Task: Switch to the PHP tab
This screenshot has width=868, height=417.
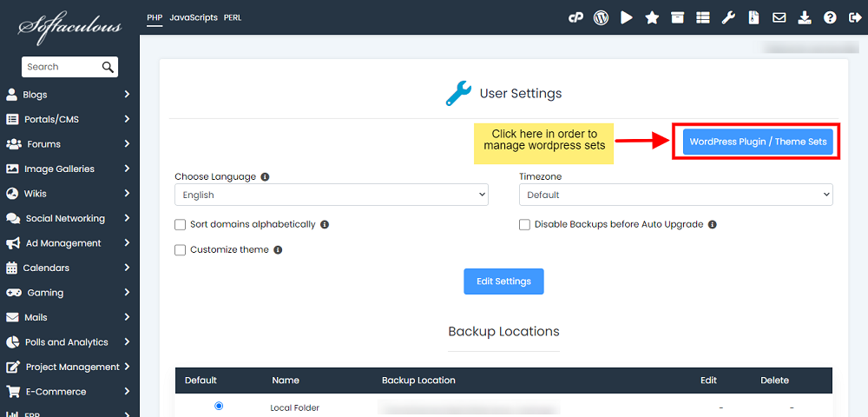Action: (x=155, y=17)
